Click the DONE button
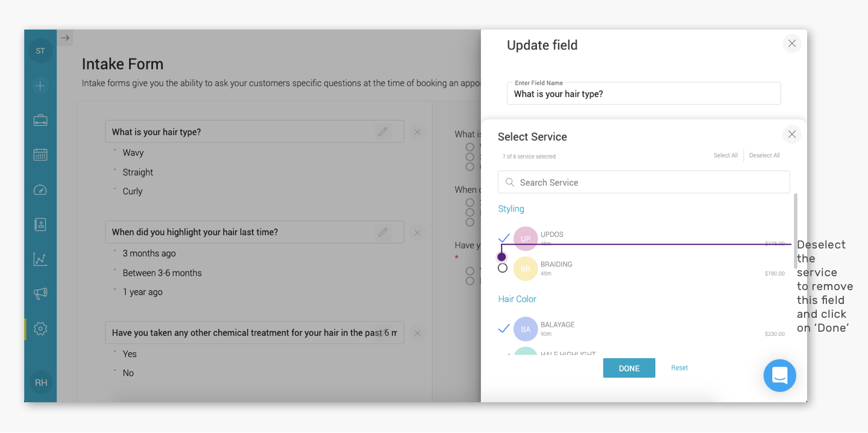Image resolution: width=868 pixels, height=433 pixels. pyautogui.click(x=629, y=368)
